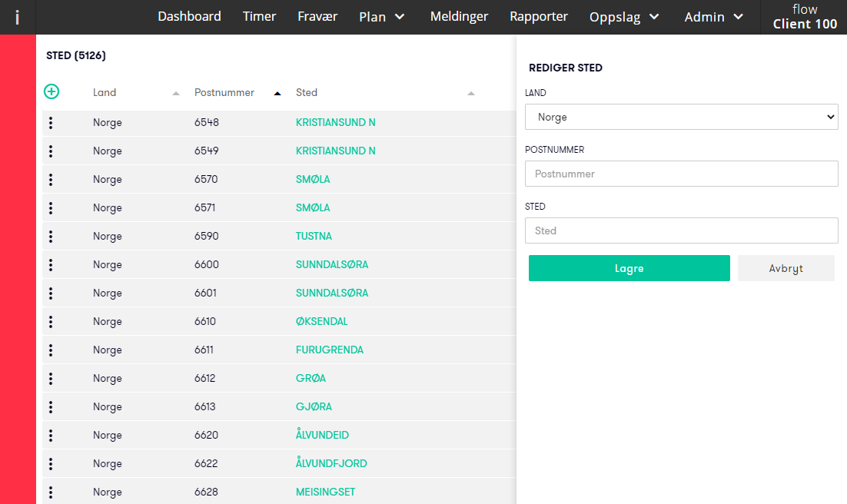Screen dimensions: 847x504
Task: Open the TUSTNA link
Action: coord(314,236)
